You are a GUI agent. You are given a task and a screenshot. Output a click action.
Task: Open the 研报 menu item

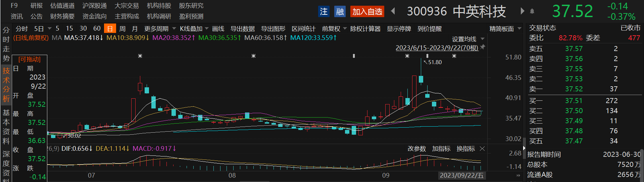pos(36,6)
